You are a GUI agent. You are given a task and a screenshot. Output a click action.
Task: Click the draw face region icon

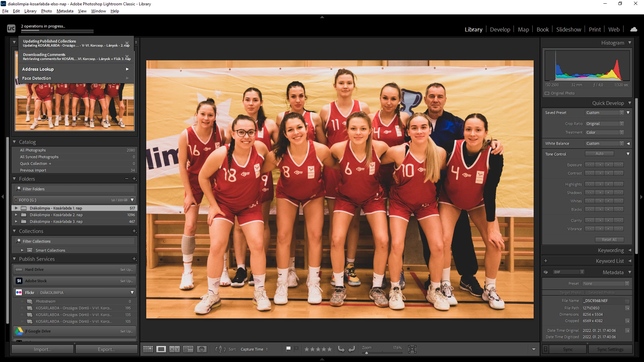coord(412,349)
